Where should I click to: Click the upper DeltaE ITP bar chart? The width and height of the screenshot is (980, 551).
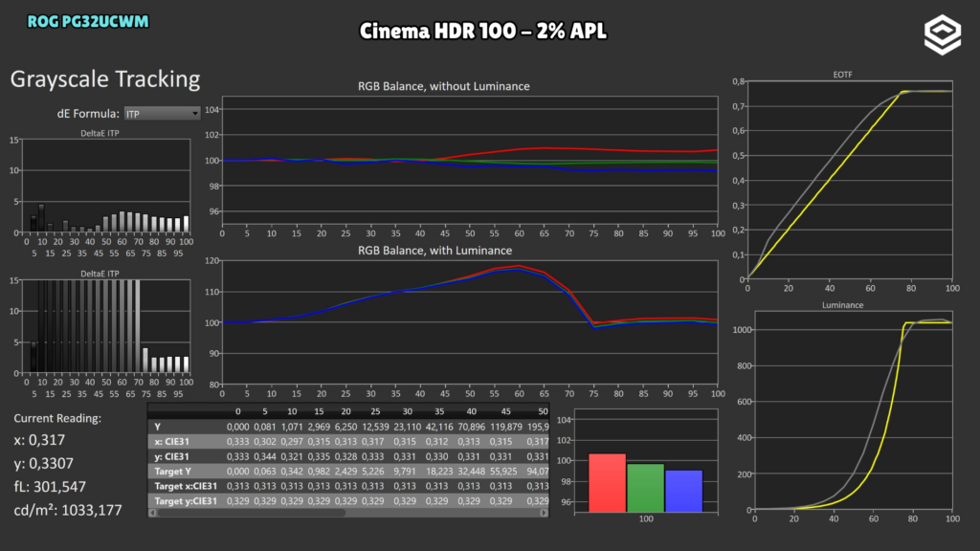click(106, 186)
